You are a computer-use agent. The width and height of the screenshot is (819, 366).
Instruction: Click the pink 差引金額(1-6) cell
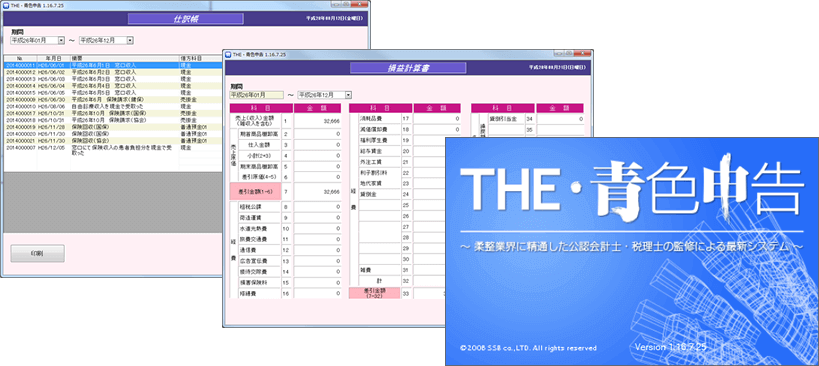coord(255,192)
